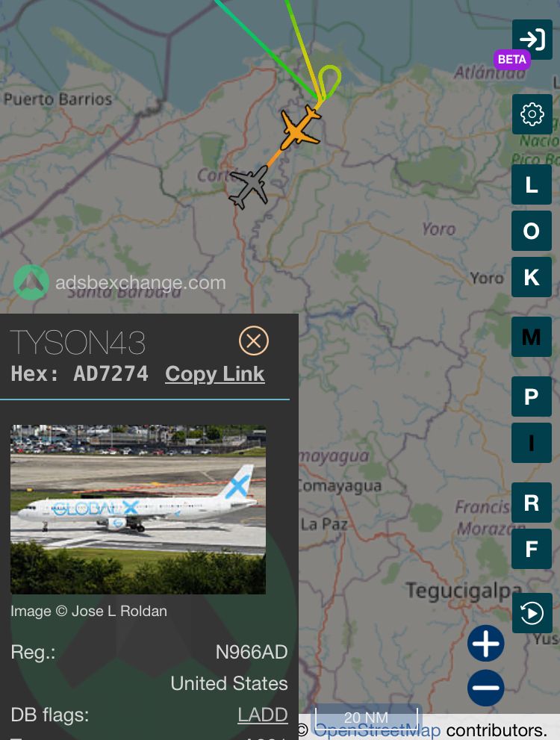Open the login arrow icon

coord(532,40)
